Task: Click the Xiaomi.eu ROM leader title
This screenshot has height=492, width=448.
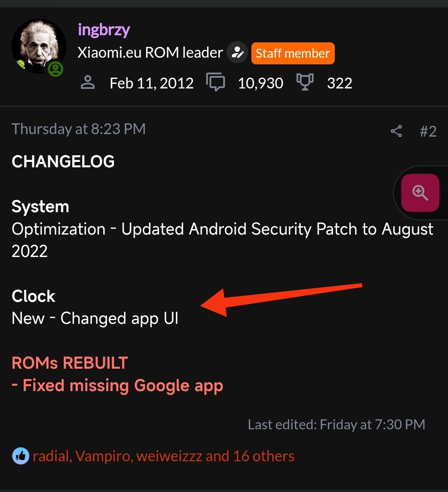Action: tap(150, 52)
